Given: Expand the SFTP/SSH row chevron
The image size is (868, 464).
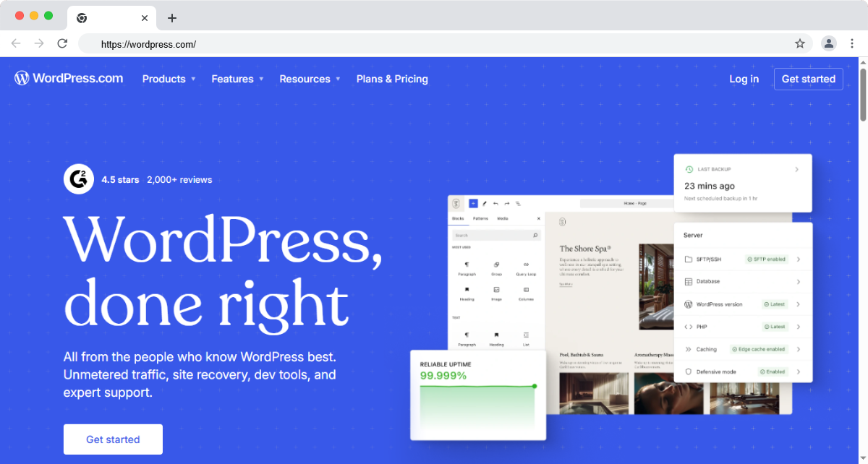Looking at the screenshot, I should 799,259.
